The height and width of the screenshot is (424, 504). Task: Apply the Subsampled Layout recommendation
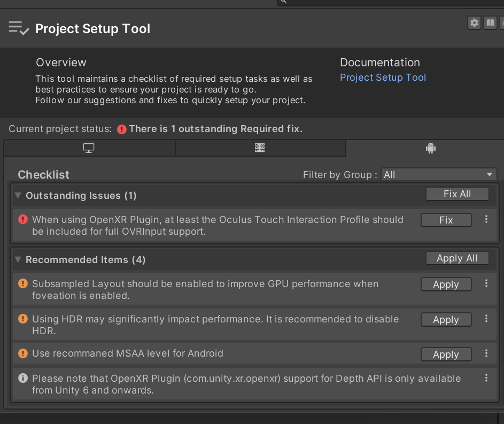pos(446,284)
